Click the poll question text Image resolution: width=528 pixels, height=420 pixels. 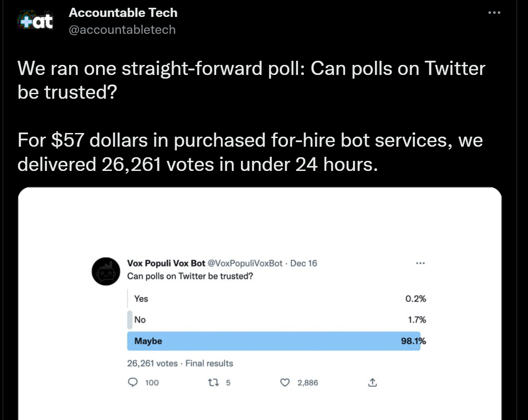coord(190,276)
